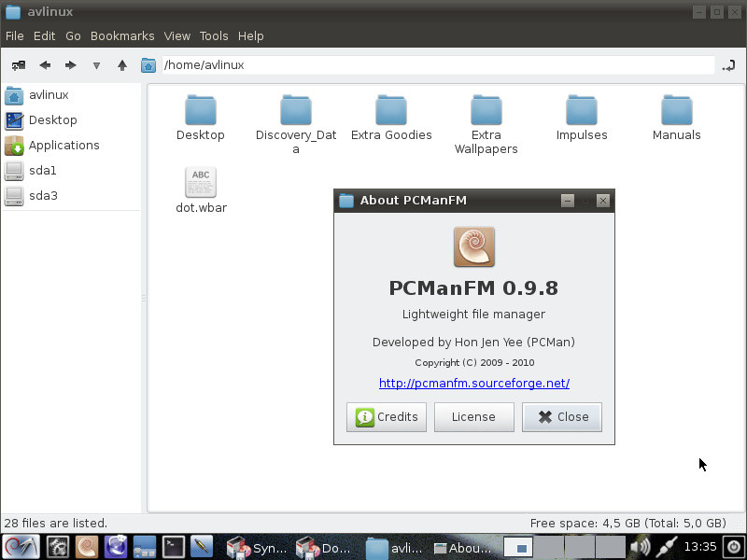This screenshot has width=747, height=560.
Task: Switch to the Abou... taskbar window
Action: (462, 548)
